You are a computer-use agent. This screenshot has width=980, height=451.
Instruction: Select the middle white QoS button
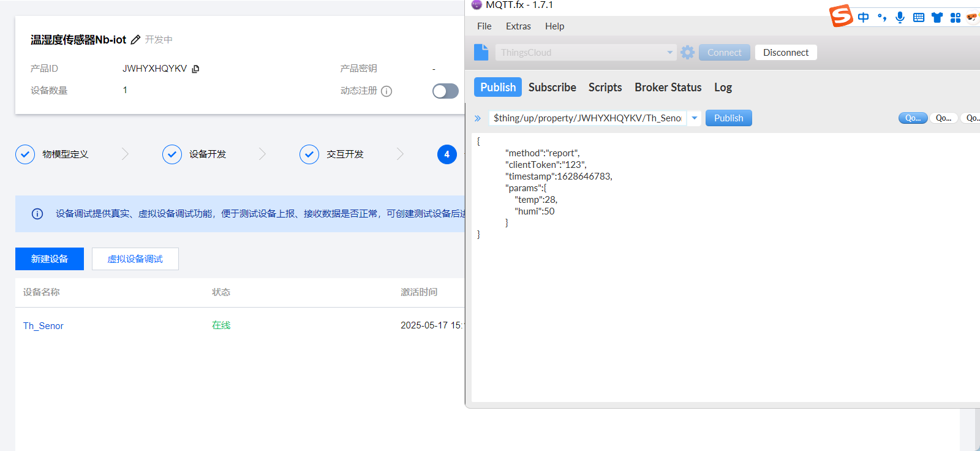[944, 118]
